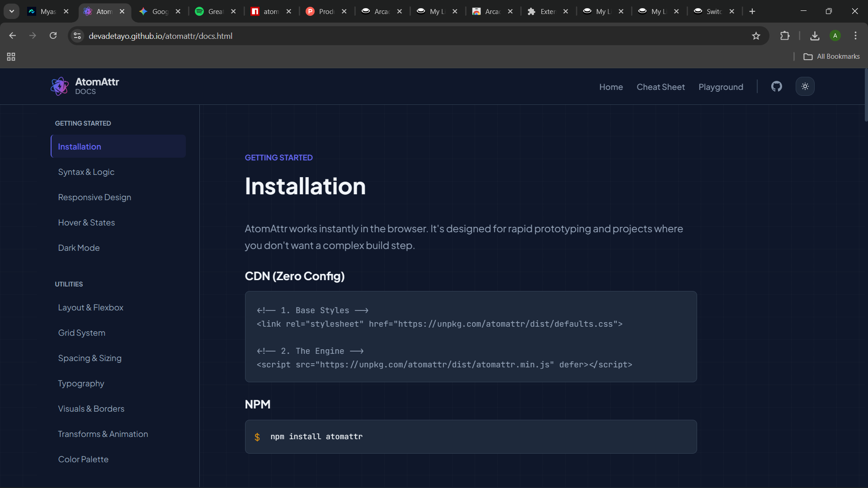
Task: Open the Playground page
Action: point(721,87)
